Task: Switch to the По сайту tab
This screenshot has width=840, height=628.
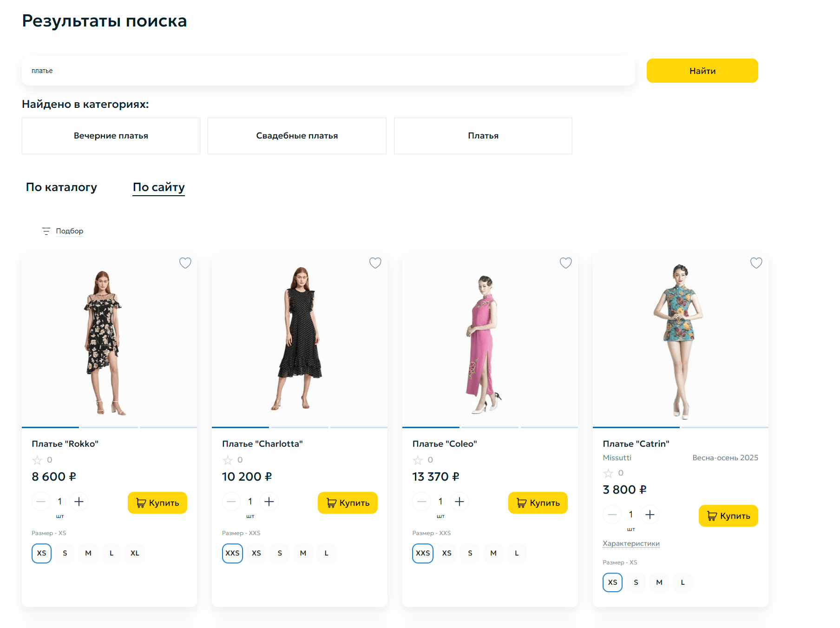Action: pos(158,187)
